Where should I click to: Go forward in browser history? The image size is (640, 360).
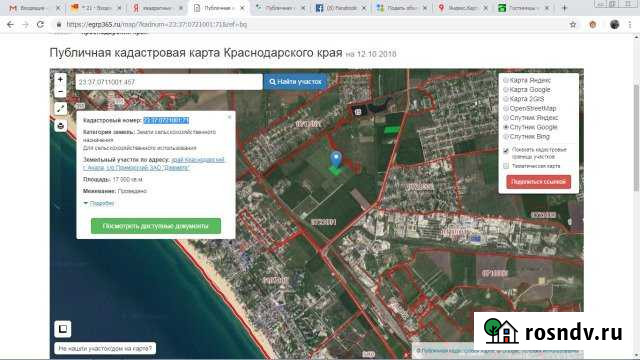click(25, 24)
